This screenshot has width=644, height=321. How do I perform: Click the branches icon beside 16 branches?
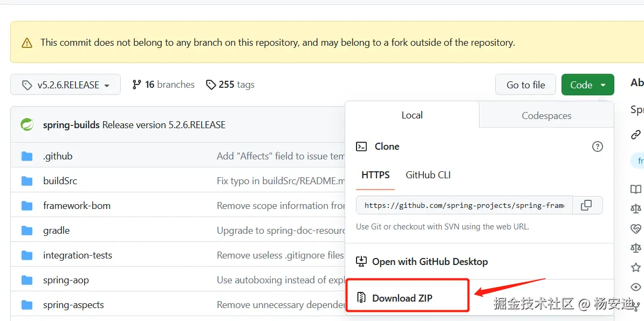click(137, 85)
